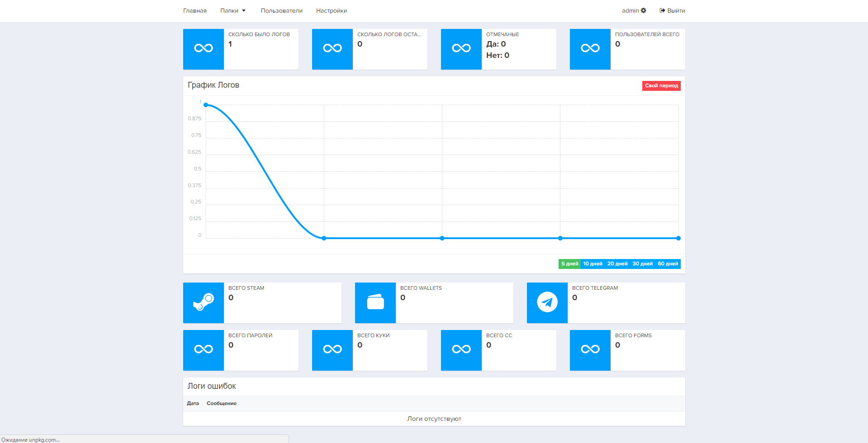
Task: Switch chart to 60 дней
Action: [x=668, y=264]
